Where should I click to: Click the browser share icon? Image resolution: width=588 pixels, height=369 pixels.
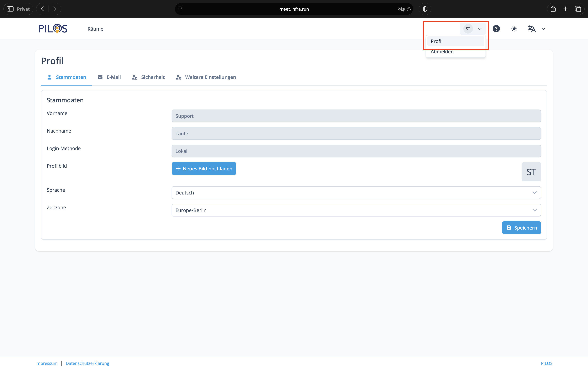coord(553,9)
